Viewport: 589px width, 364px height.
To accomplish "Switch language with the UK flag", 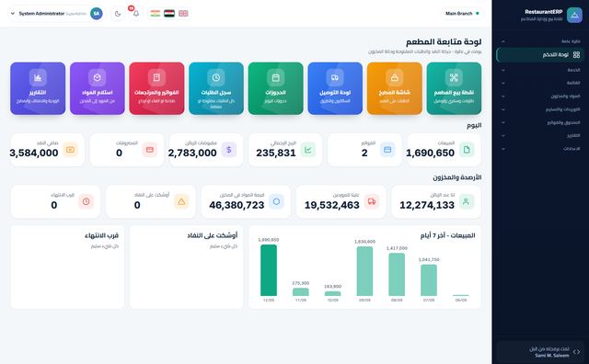I will pyautogui.click(x=183, y=14).
